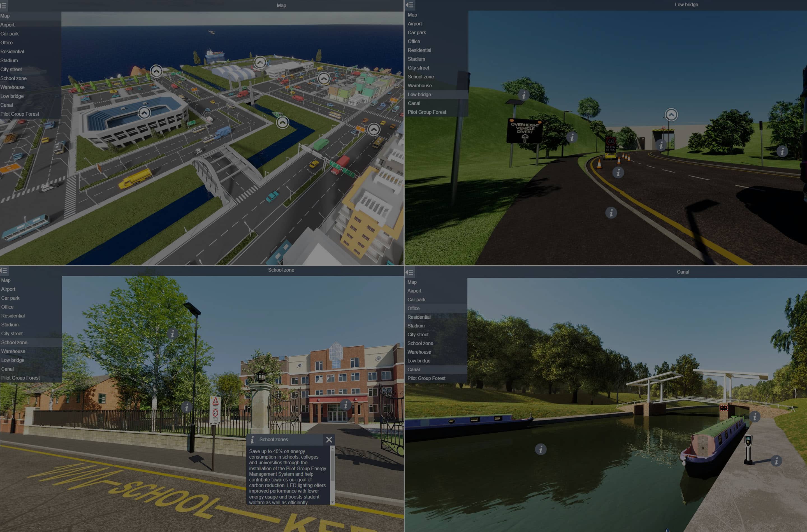Collapse the sidebar menu in Low bridge view
Image resolution: width=807 pixels, height=532 pixels.
coord(409,5)
